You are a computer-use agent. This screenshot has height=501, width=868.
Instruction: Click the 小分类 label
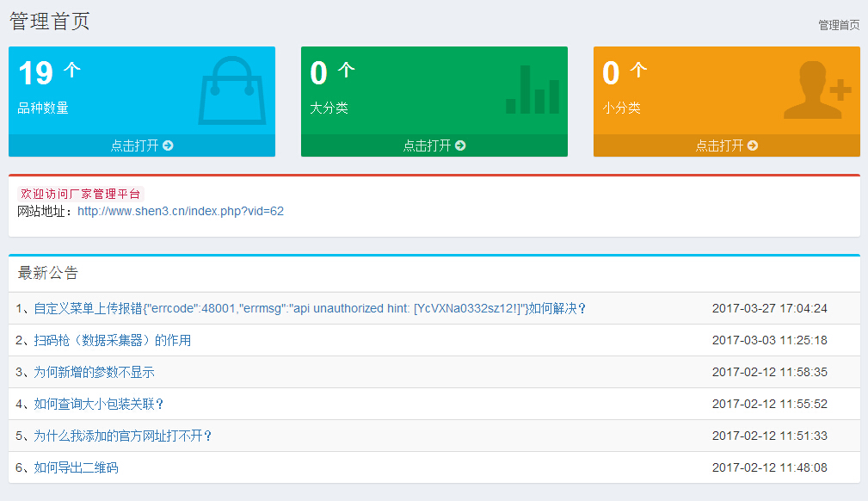tap(622, 108)
